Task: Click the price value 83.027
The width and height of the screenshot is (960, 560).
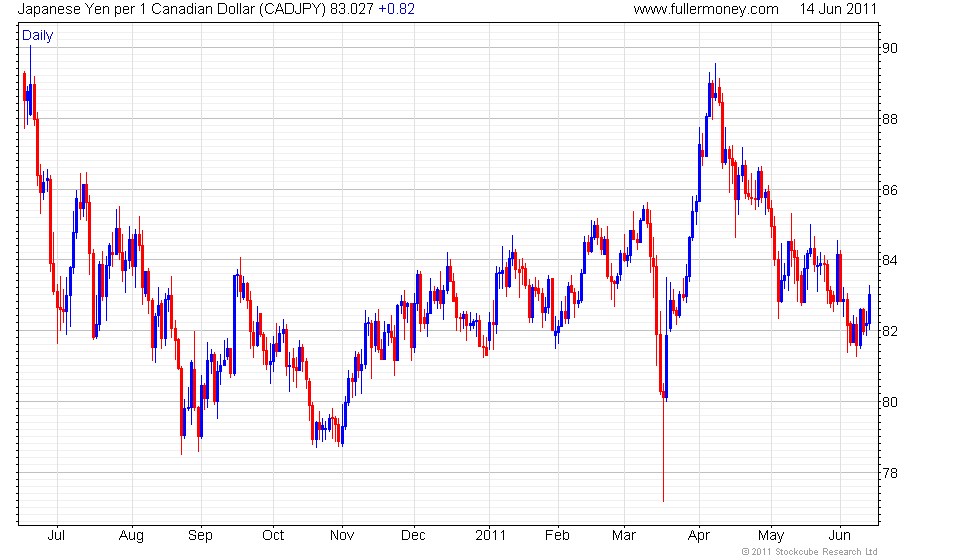Action: click(x=352, y=9)
